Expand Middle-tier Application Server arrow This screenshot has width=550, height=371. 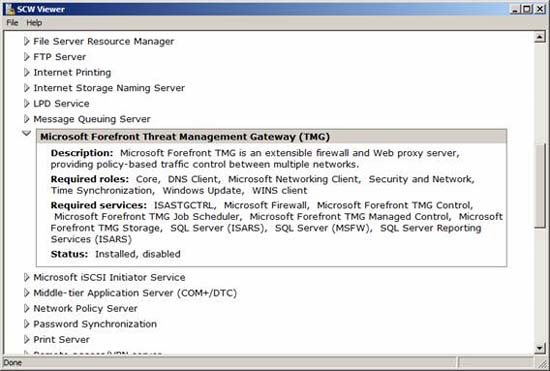(x=27, y=293)
